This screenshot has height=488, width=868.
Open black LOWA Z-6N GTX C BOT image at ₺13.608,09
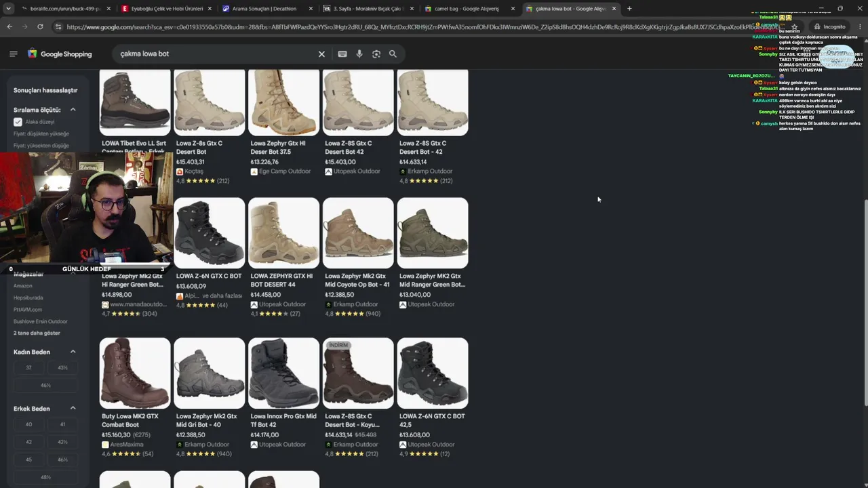click(x=210, y=233)
